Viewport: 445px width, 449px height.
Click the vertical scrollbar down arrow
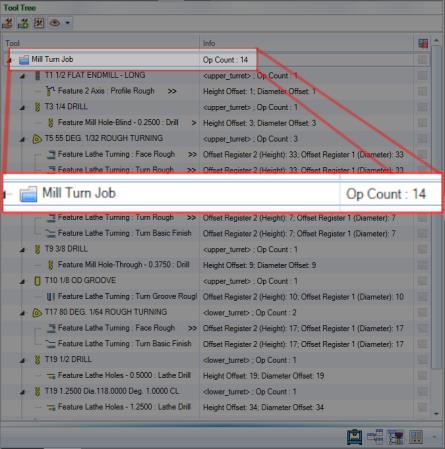coord(436,414)
